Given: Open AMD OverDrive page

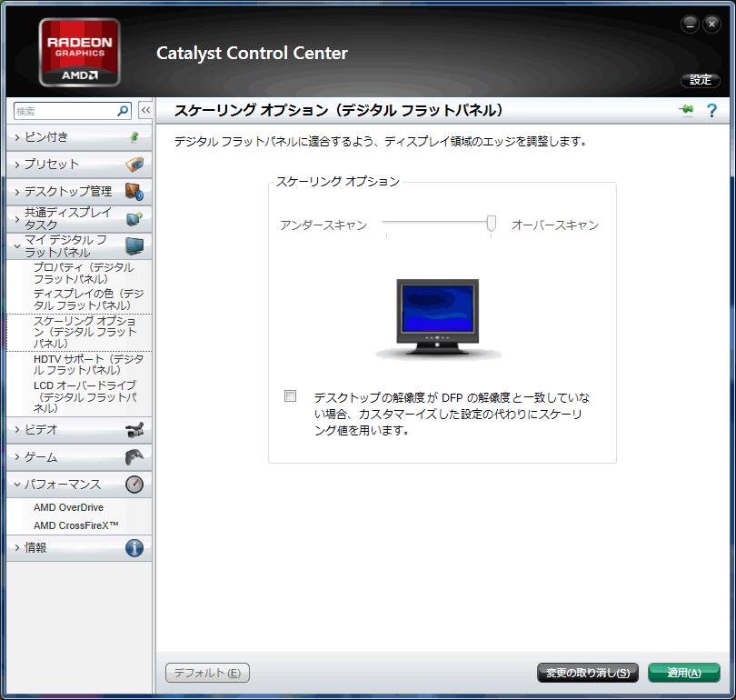Looking at the screenshot, I should (x=68, y=507).
